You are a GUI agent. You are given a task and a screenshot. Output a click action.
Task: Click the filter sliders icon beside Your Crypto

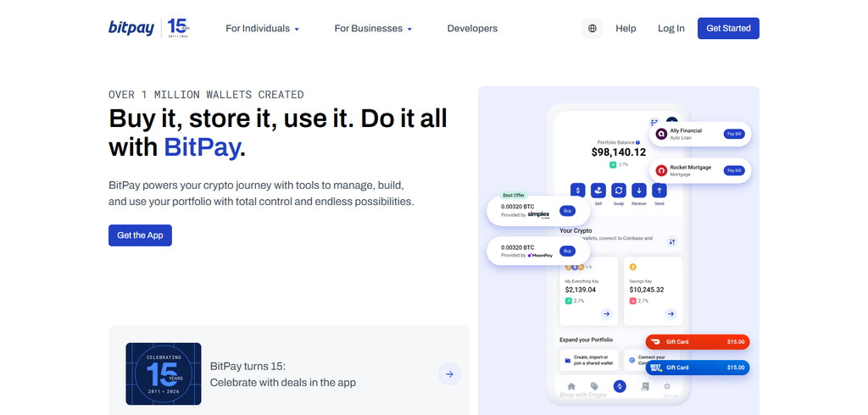click(672, 242)
